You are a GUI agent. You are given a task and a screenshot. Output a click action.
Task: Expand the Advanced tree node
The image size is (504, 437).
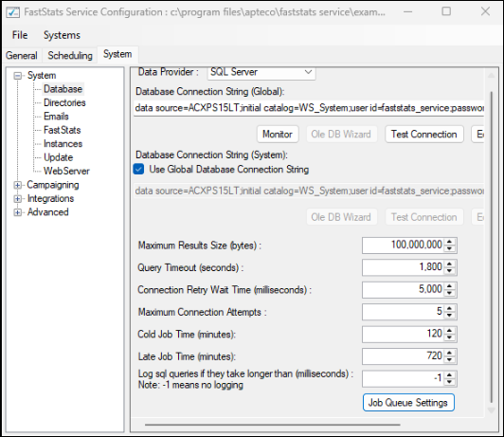click(17, 212)
